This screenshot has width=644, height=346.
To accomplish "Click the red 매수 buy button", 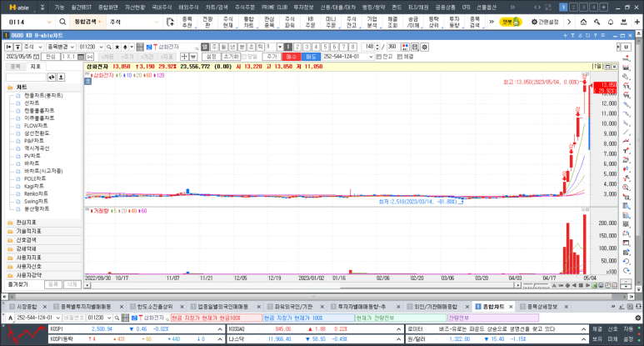I will (292, 57).
